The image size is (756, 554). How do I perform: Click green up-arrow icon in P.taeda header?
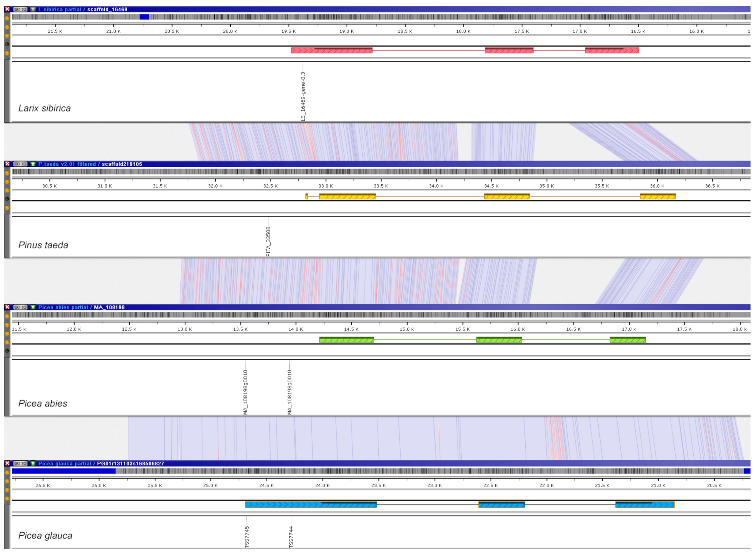point(33,164)
